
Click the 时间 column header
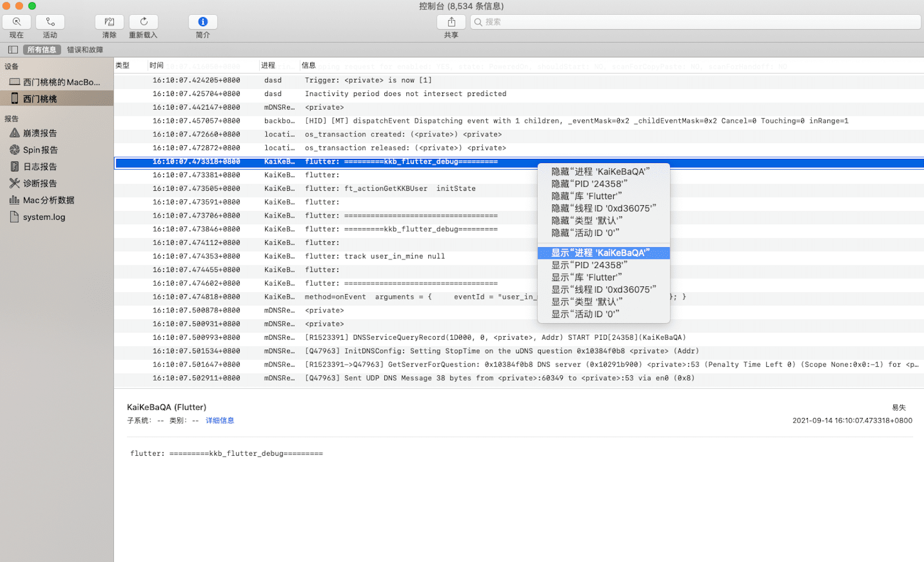tap(157, 65)
